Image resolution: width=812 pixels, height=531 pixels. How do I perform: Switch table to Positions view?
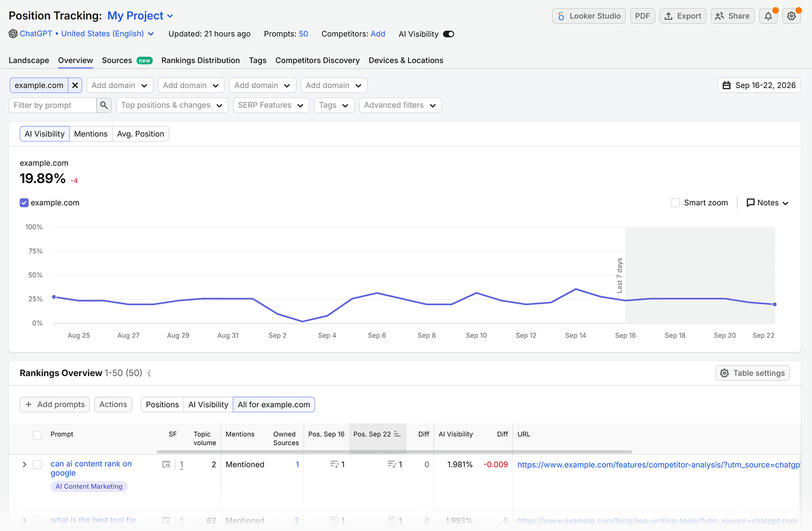162,404
